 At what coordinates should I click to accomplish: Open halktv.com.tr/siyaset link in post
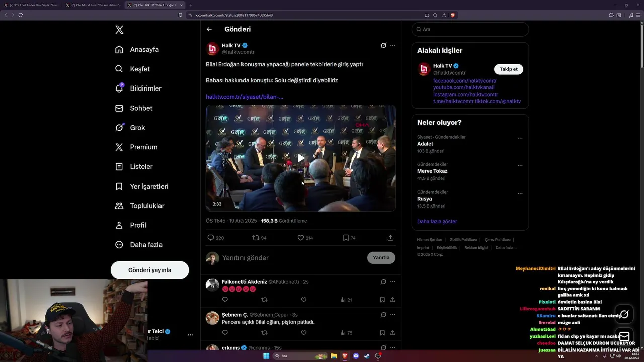pyautogui.click(x=245, y=97)
